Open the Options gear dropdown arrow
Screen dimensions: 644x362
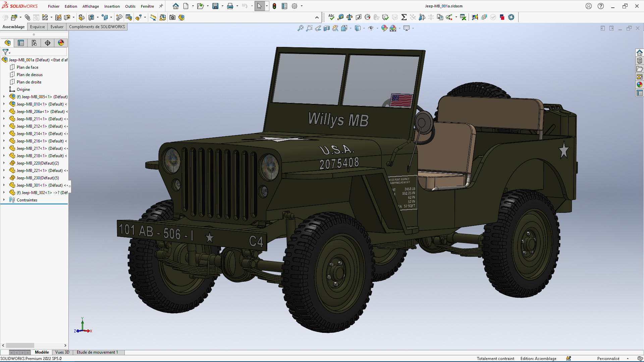click(302, 6)
